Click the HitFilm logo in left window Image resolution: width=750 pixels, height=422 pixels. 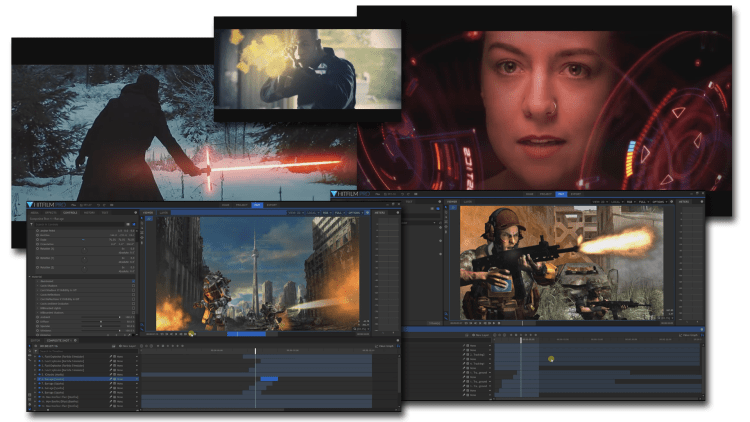click(46, 205)
